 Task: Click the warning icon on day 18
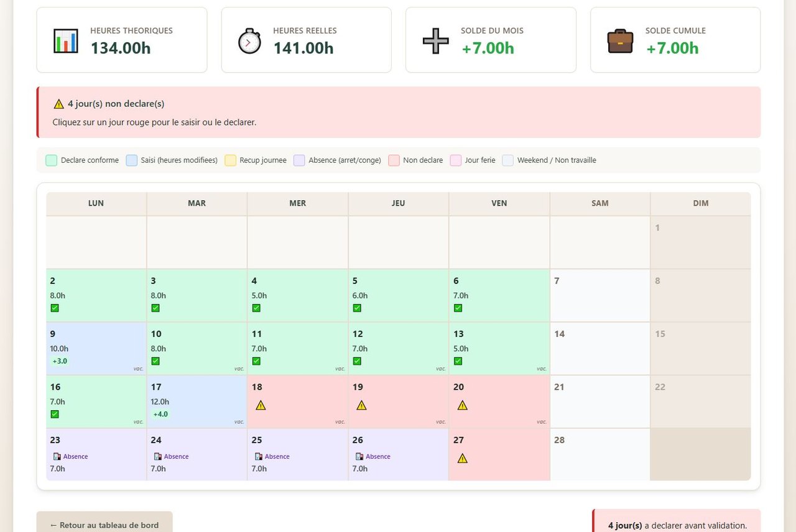coord(261,405)
